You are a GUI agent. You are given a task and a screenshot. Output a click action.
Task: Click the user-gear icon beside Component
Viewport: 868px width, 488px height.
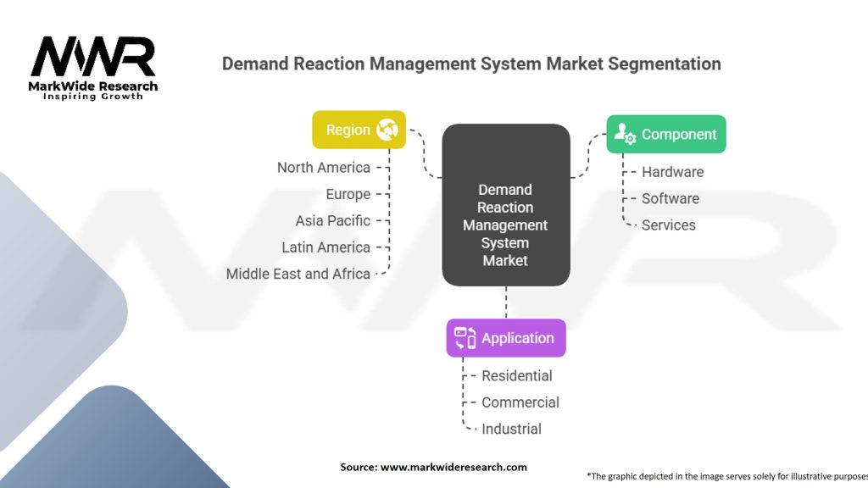(625, 134)
